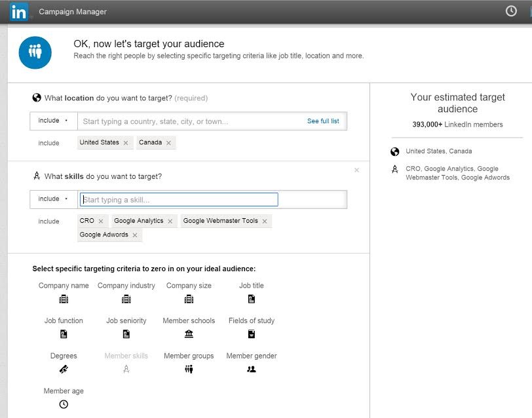This screenshot has height=418, width=532.
Task: Click Degrees label
Action: click(64, 356)
